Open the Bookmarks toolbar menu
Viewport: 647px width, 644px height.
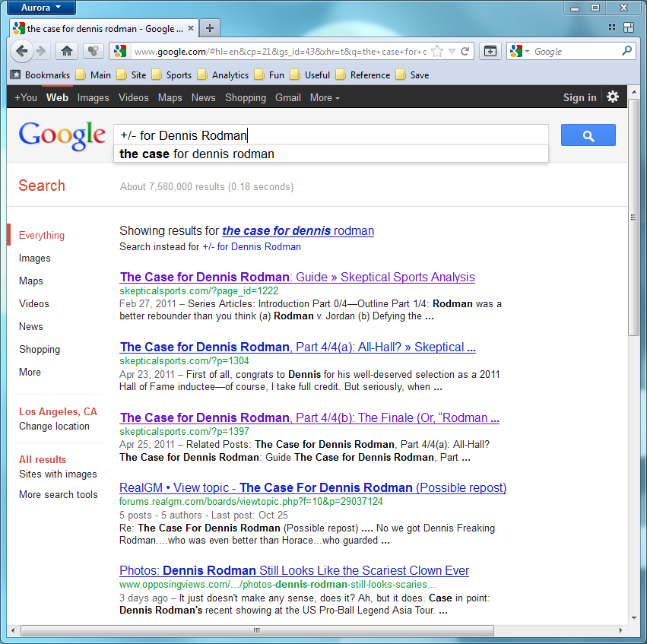tap(40, 75)
